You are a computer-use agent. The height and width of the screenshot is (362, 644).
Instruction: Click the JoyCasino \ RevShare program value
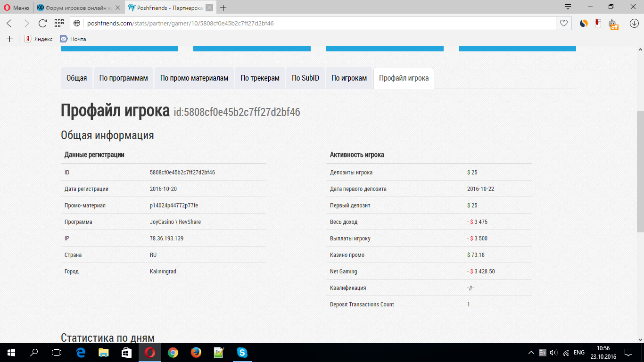click(x=175, y=222)
